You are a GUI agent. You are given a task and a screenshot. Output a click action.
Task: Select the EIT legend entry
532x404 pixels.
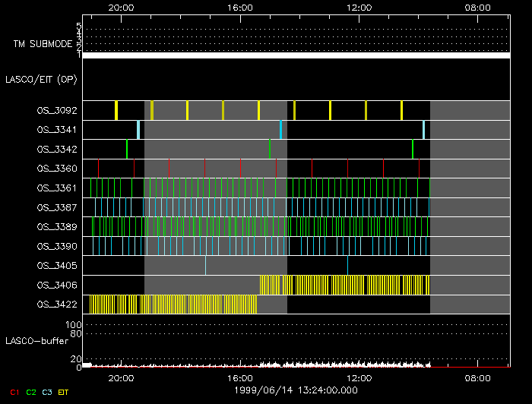pyautogui.click(x=63, y=392)
